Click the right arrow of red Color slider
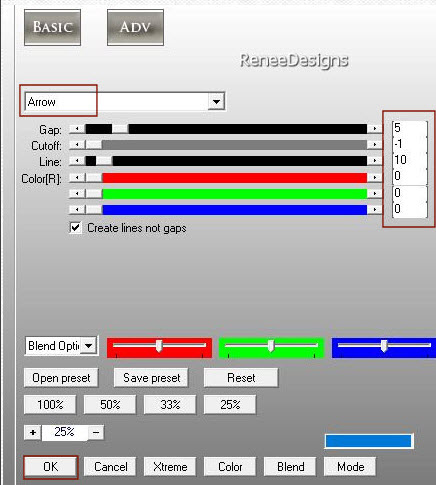Image resolution: width=436 pixels, height=485 pixels. 375,177
